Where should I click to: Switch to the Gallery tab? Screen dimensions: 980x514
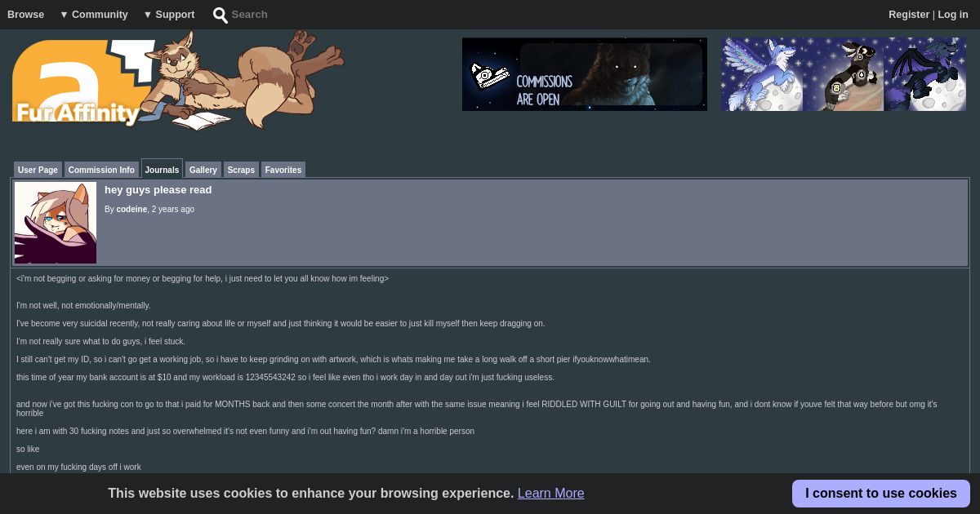(x=203, y=170)
